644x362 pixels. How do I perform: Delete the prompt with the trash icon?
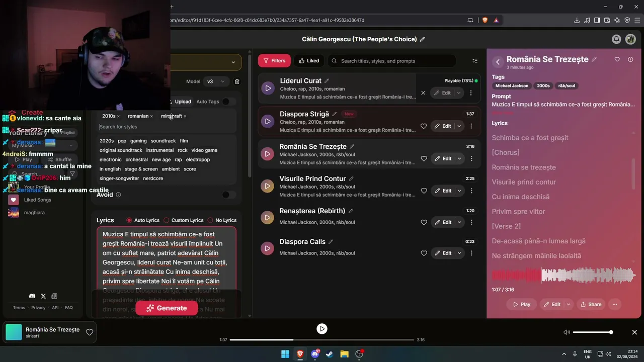pyautogui.click(x=237, y=81)
